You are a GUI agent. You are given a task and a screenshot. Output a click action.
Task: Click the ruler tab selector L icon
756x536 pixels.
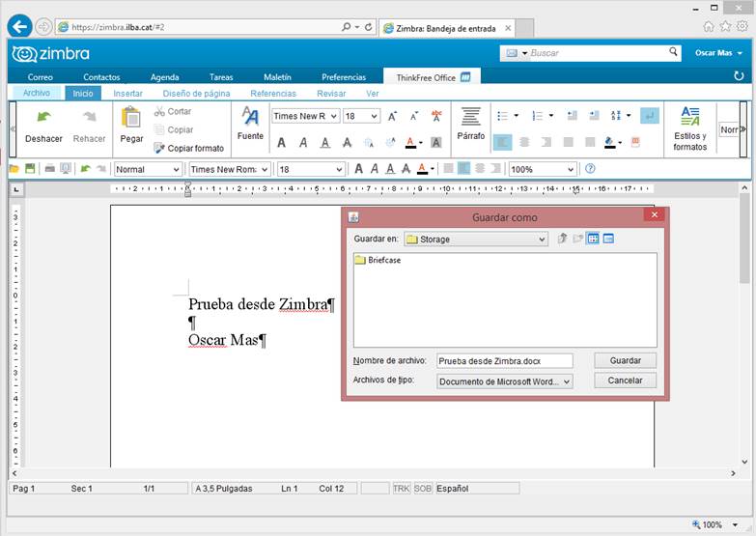[16, 189]
